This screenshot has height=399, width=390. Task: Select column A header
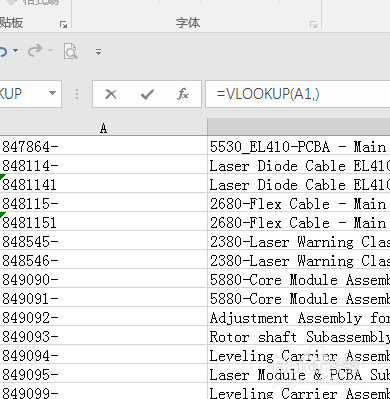click(103, 127)
